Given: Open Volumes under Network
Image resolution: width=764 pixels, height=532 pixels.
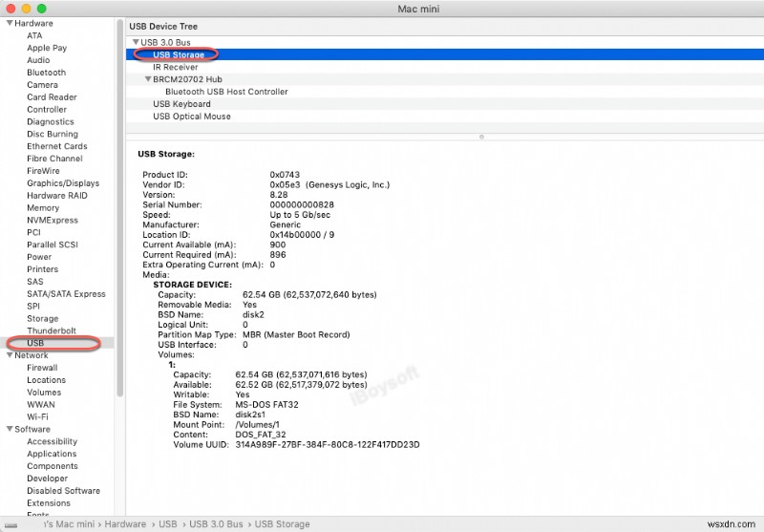Looking at the screenshot, I should point(44,393).
